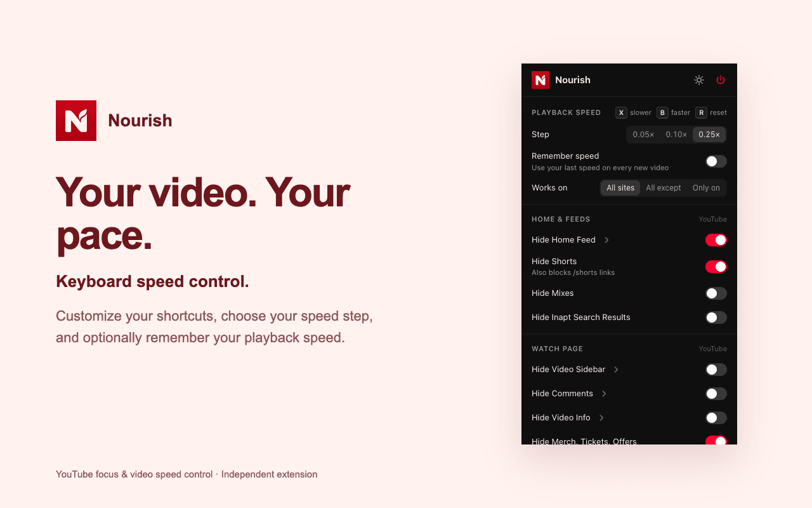Choose All except for Works on
812x508 pixels.
click(x=664, y=188)
